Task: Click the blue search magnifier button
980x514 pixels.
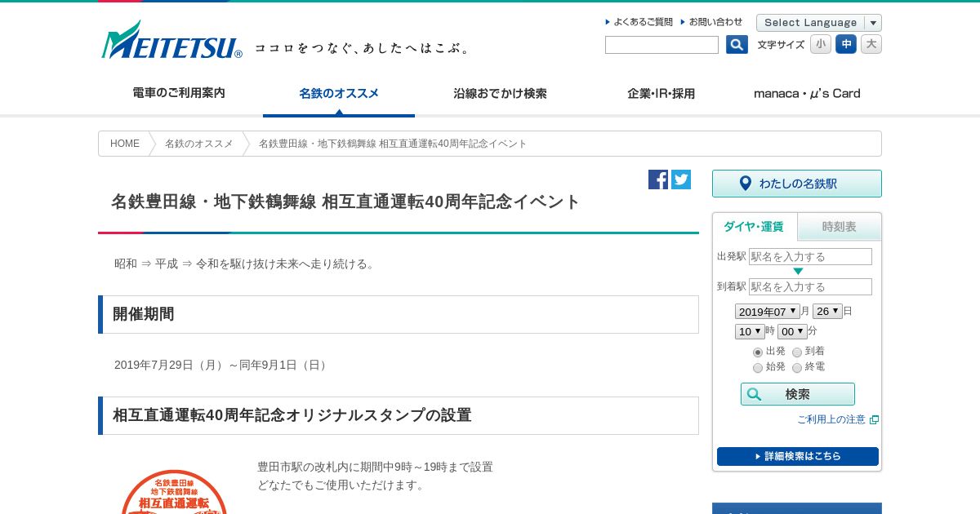Action: [737, 45]
